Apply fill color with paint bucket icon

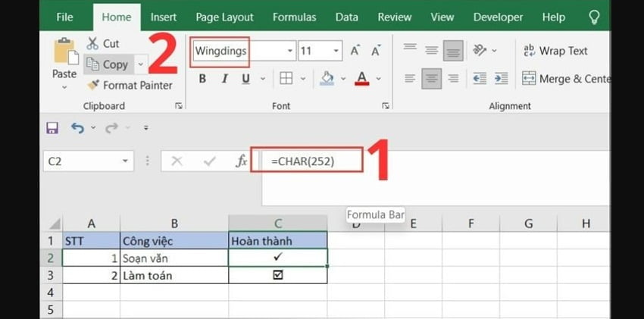(327, 78)
